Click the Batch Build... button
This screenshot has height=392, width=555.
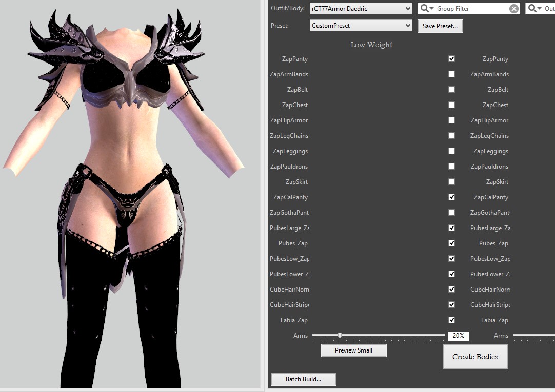pyautogui.click(x=303, y=379)
